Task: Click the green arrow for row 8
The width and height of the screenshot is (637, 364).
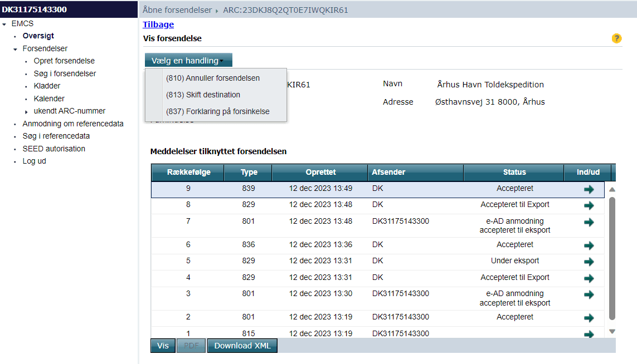Action: pos(589,205)
